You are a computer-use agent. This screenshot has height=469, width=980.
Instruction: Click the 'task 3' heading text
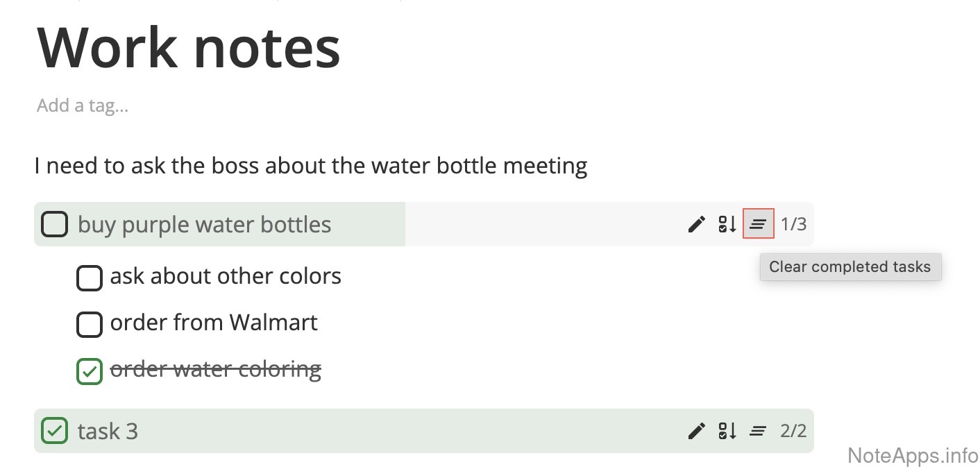(x=108, y=432)
